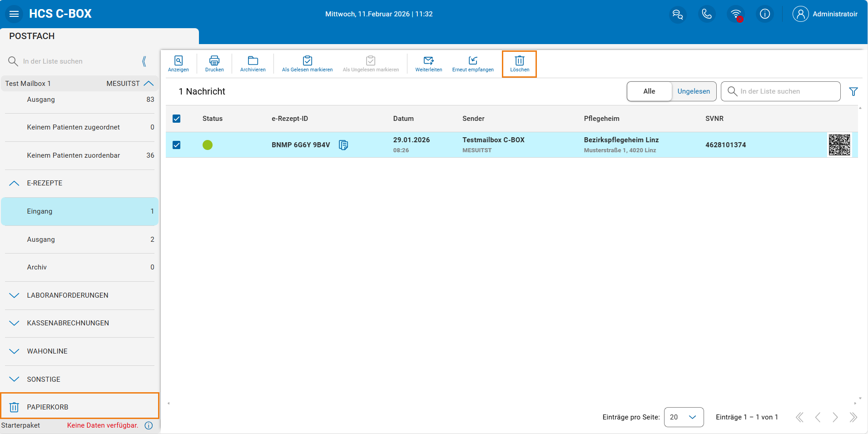Forward message using Weiterleiten
868x434 pixels.
pyautogui.click(x=429, y=64)
